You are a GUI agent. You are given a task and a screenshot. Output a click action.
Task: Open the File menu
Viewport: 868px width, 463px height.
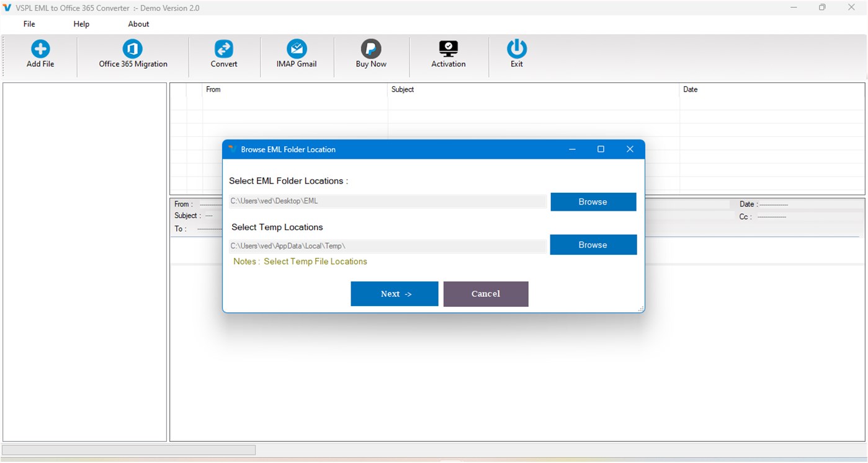tap(29, 24)
